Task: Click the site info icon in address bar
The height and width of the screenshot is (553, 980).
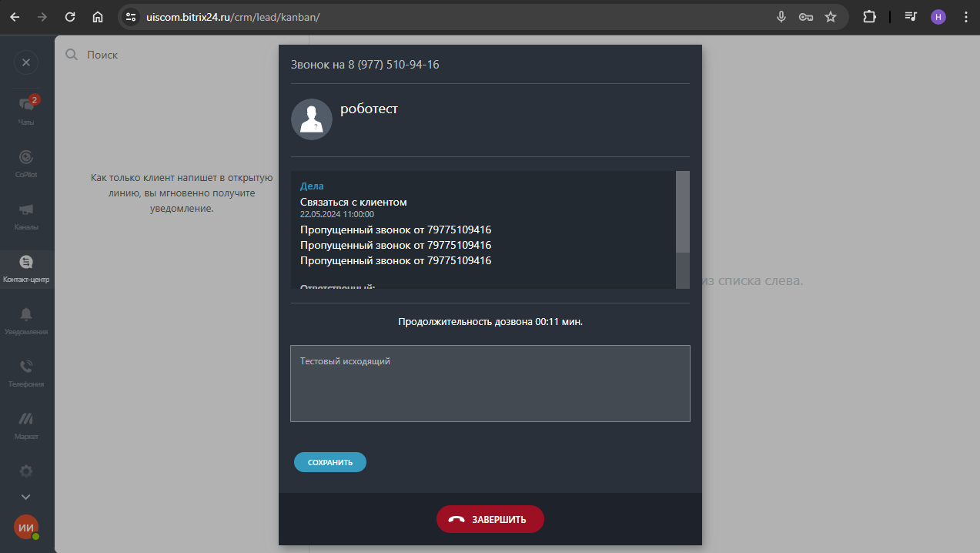Action: (x=131, y=17)
